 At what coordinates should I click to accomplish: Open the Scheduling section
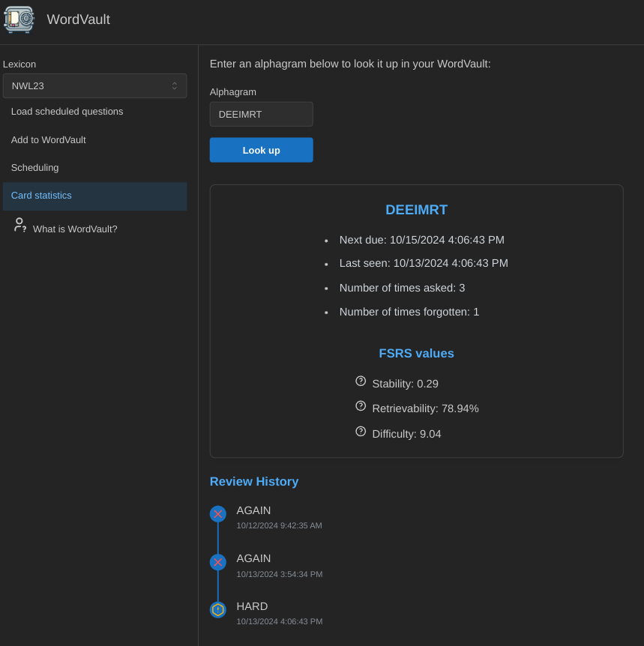pos(34,168)
